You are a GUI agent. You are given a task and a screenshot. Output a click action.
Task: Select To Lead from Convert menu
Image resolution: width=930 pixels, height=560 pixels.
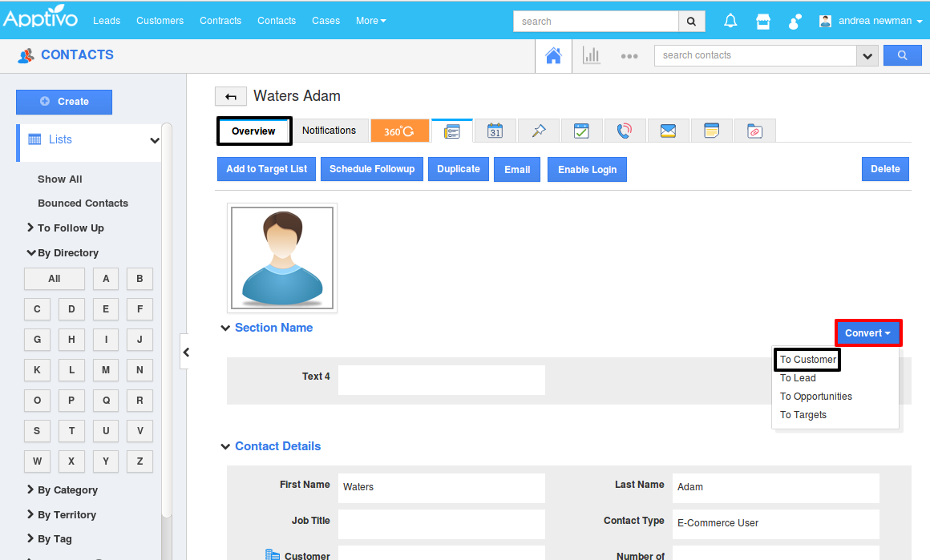tap(798, 378)
